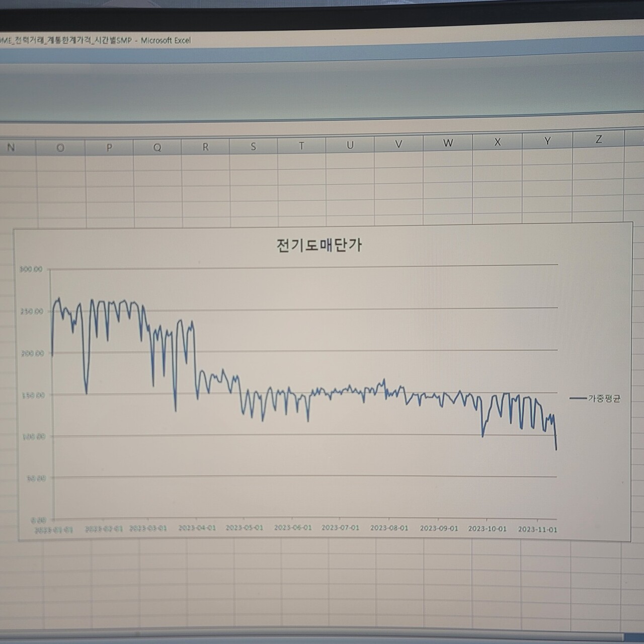Select empty cell under column T header
Screen dimensions: 644x644
click(x=302, y=164)
